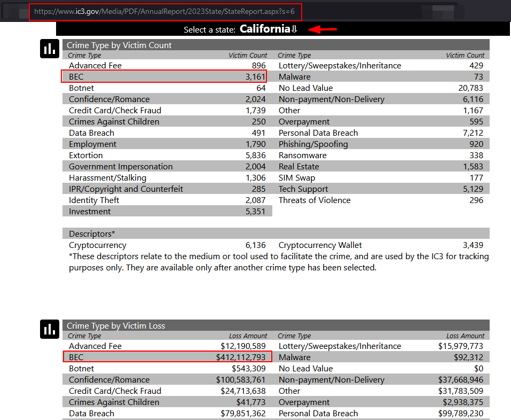Click the Descriptors* section header
This screenshot has height=420, width=511.
click(x=92, y=234)
